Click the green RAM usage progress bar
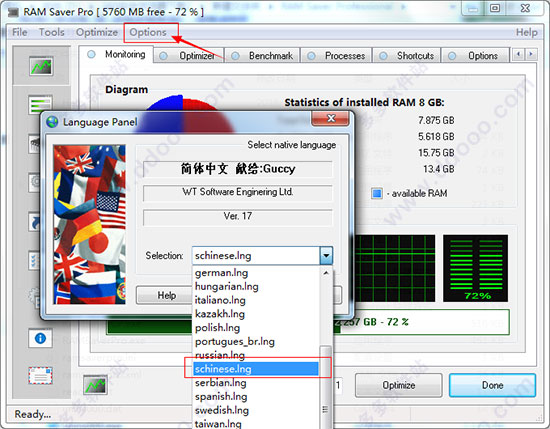Screen dimensions: 550x429 (308, 322)
